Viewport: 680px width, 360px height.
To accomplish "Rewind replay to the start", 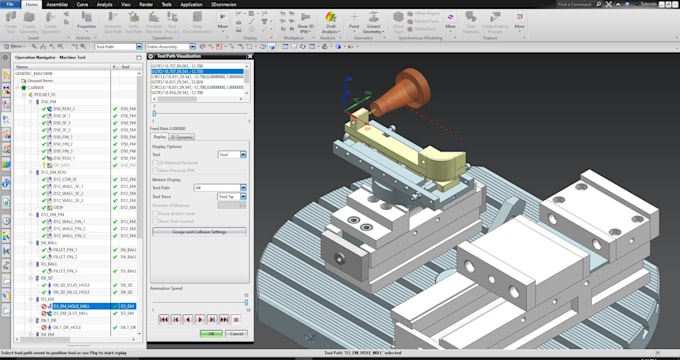I will pyautogui.click(x=164, y=320).
